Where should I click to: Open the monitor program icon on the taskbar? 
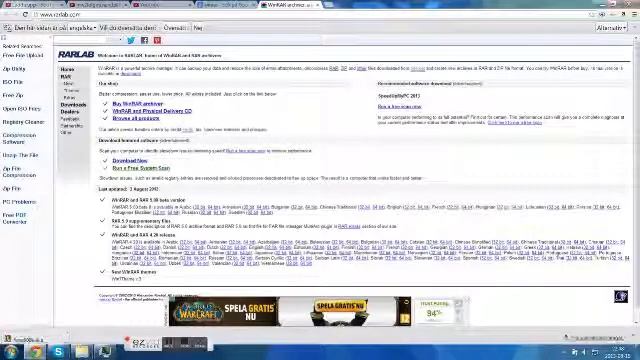tap(105, 351)
